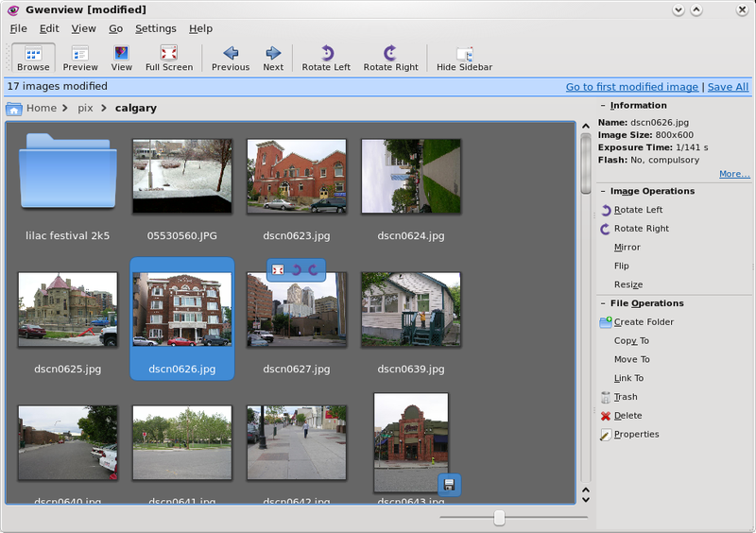This screenshot has width=756, height=533.
Task: Click More... link in Information panel
Action: [x=734, y=174]
